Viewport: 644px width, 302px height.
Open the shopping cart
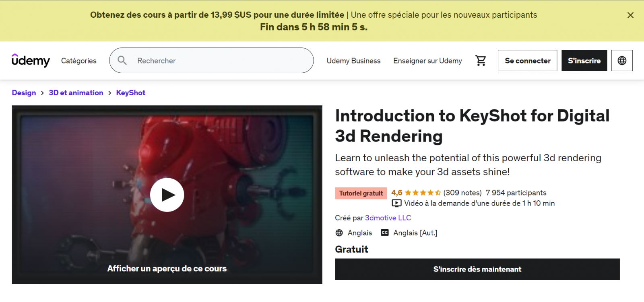(481, 60)
